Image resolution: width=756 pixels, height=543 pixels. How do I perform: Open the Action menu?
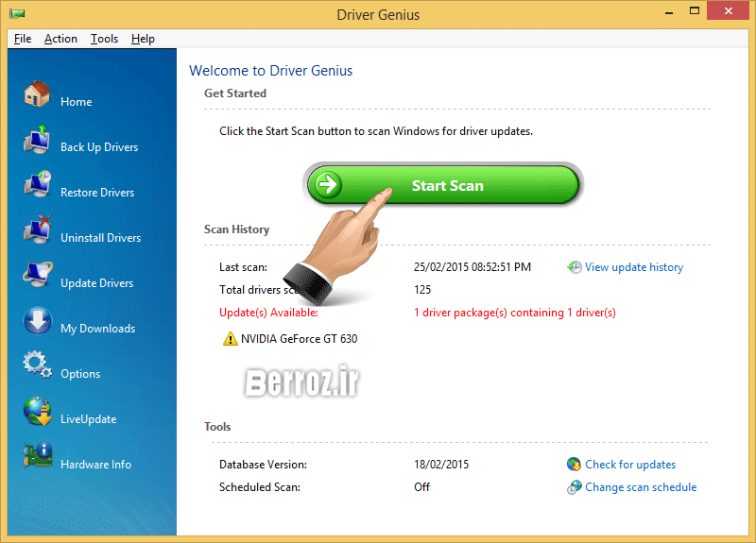(x=60, y=39)
